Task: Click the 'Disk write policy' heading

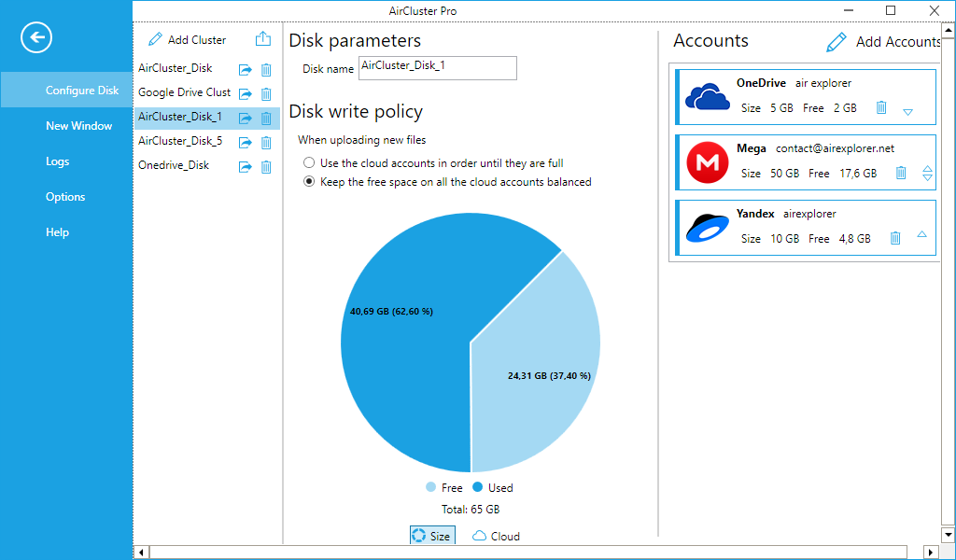Action: point(356,111)
